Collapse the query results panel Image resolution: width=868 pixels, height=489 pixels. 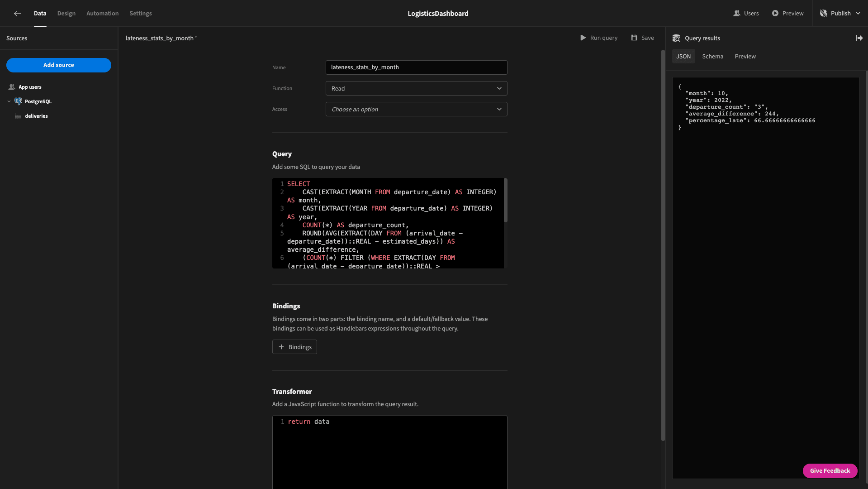click(x=859, y=38)
